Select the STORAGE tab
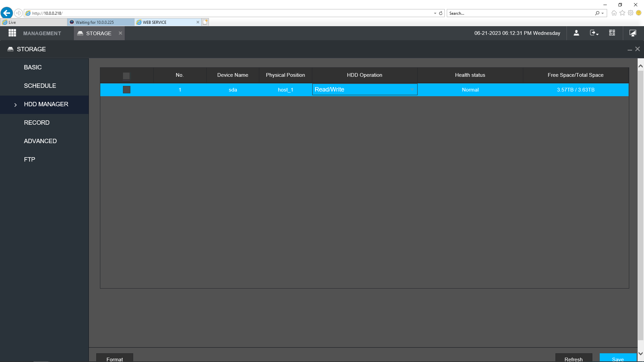This screenshot has width=644, height=362. (99, 33)
